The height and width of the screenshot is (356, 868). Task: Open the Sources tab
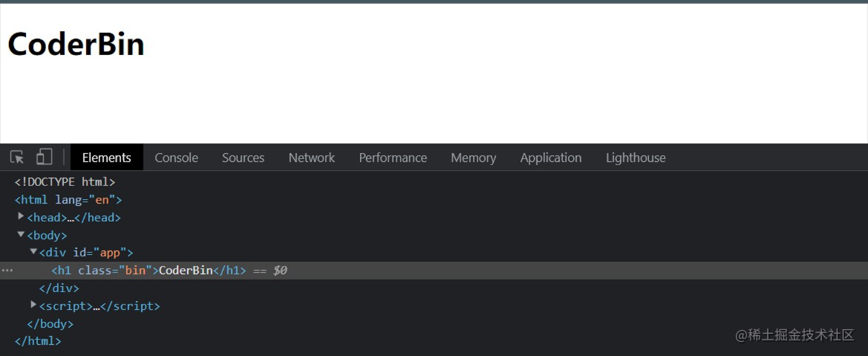(x=243, y=158)
